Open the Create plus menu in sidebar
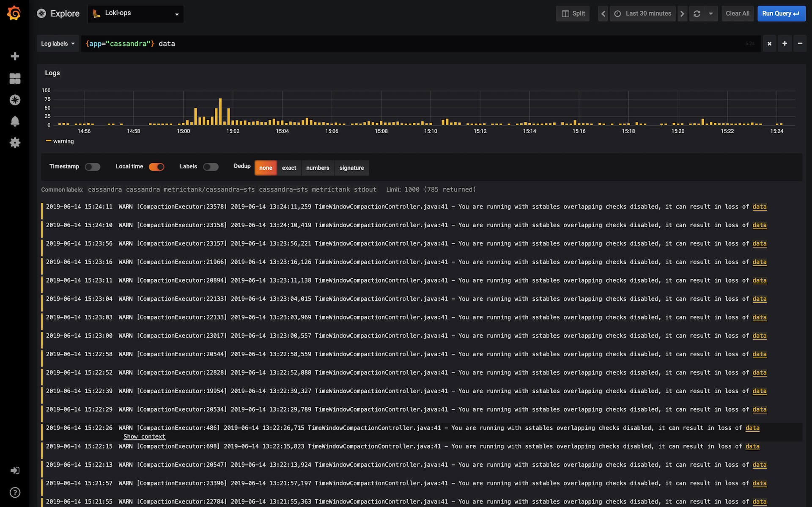Screen dimensions: 812x507 [x=15, y=56]
